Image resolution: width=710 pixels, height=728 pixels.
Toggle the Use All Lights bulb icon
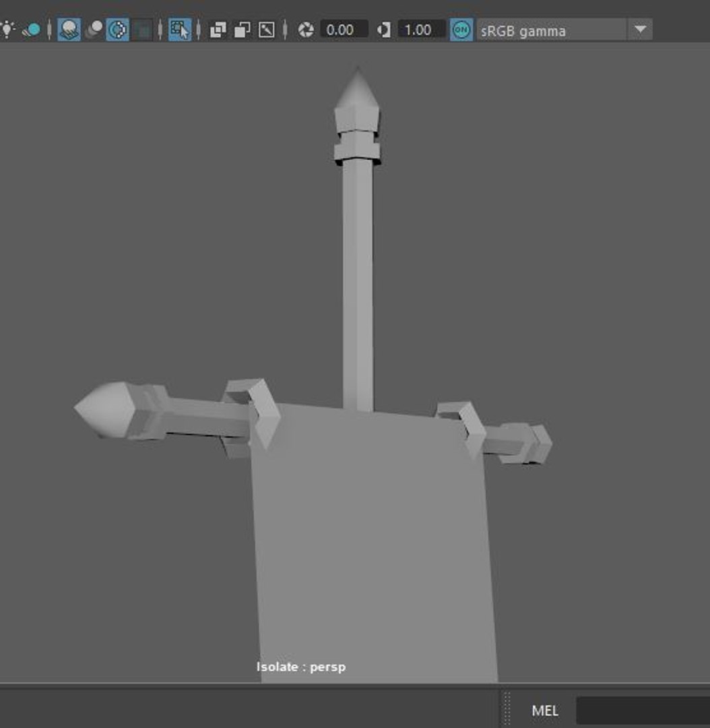coord(8,30)
